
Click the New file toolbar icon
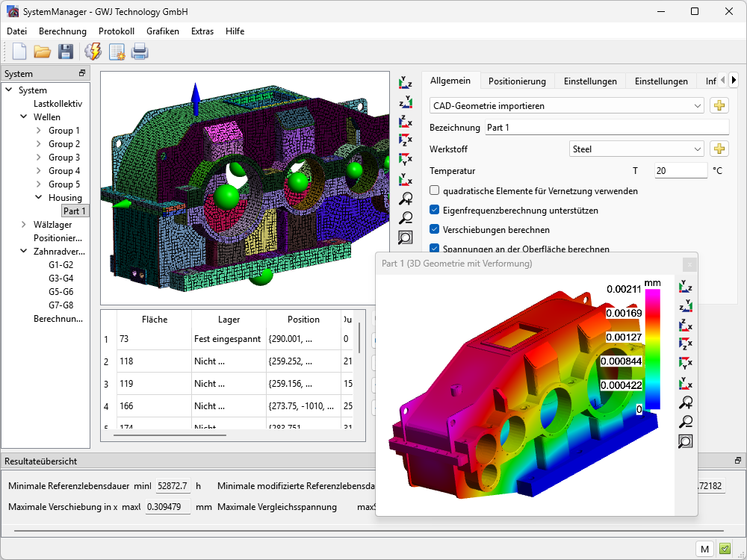19,52
